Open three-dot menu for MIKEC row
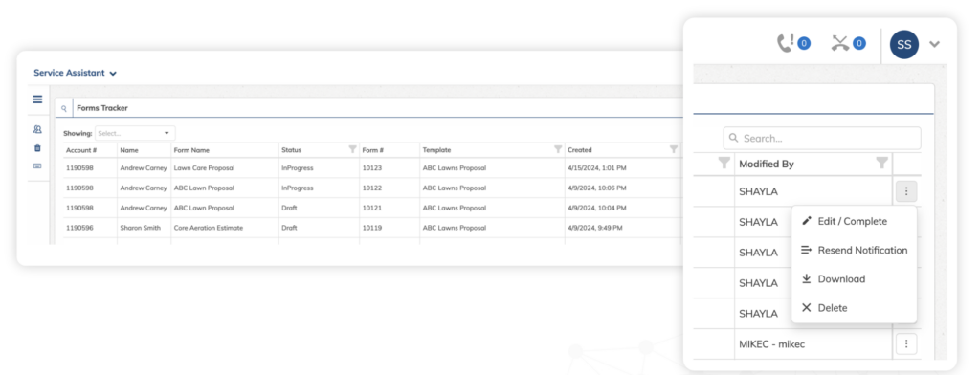980x375 pixels. click(906, 343)
